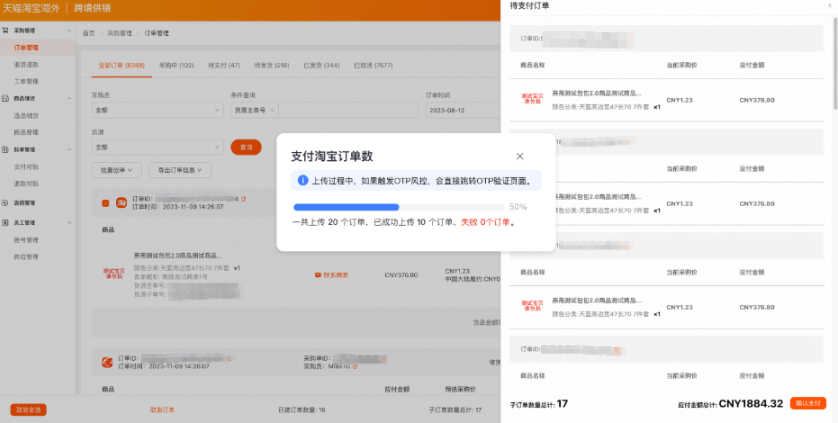Copy the first order's 订单ID
838x423 pixels.
click(x=244, y=199)
